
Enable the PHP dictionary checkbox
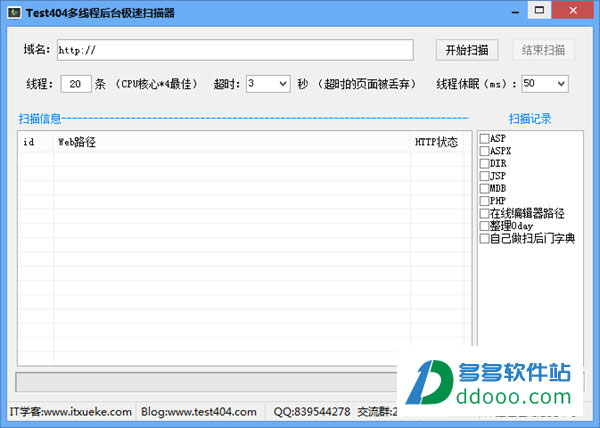(x=484, y=201)
